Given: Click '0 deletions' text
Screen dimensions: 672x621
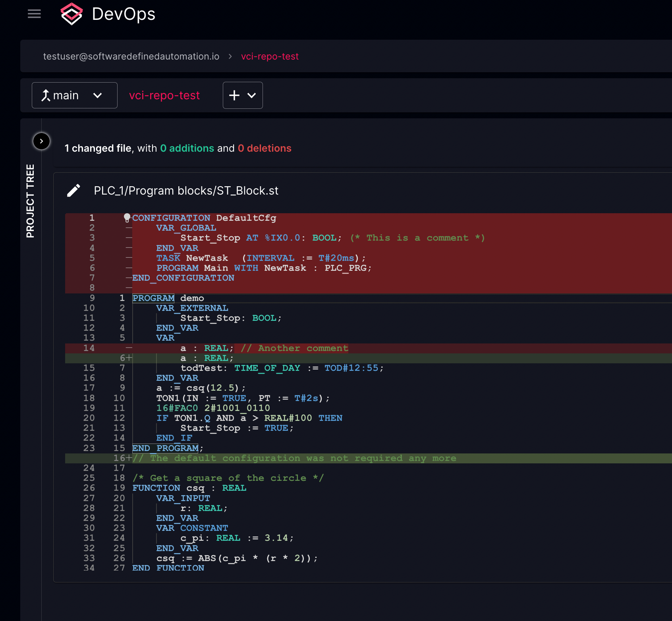Looking at the screenshot, I should [265, 148].
